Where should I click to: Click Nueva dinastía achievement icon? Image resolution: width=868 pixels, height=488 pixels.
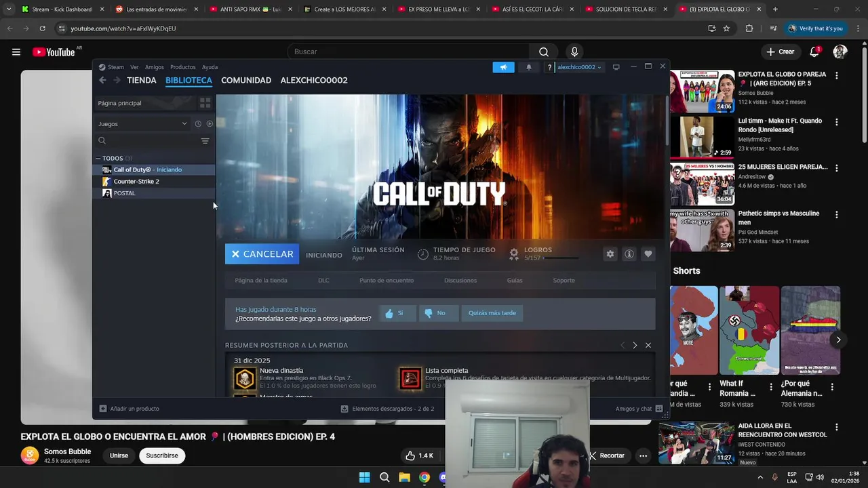[245, 378]
